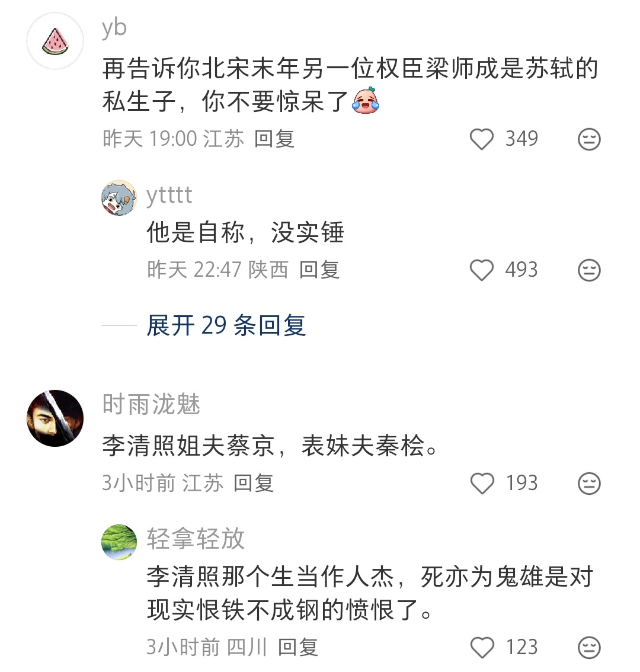
Task: Tap the dislike face on yb's comment
Action: pyautogui.click(x=588, y=139)
